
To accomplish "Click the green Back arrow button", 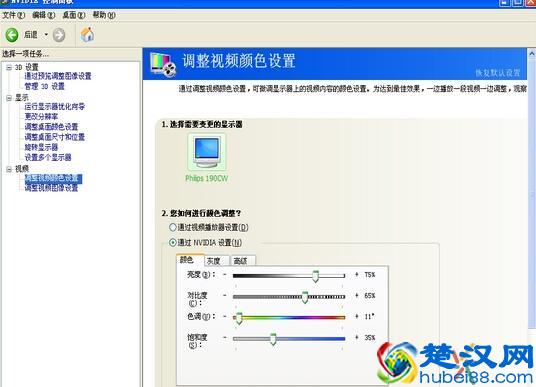I will 12,35.
